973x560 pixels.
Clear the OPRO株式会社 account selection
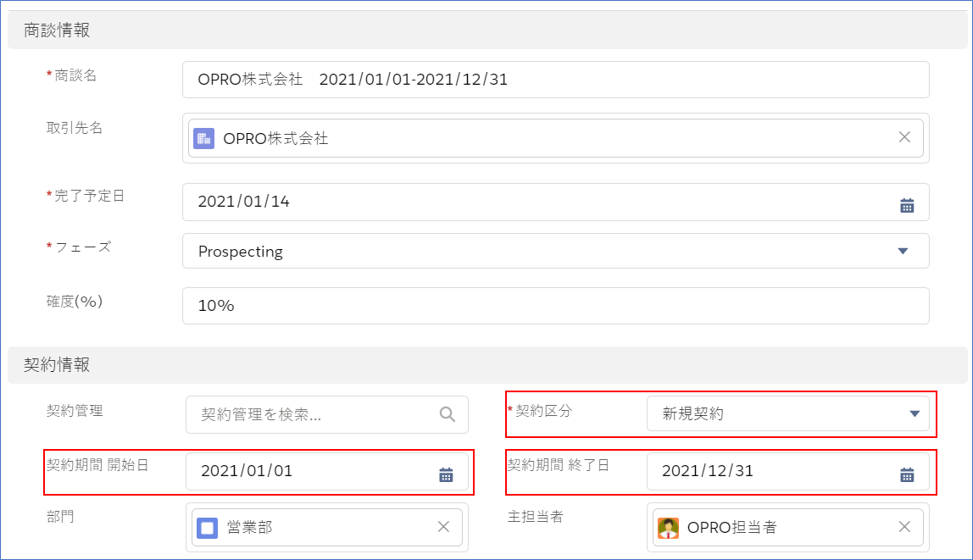click(904, 137)
